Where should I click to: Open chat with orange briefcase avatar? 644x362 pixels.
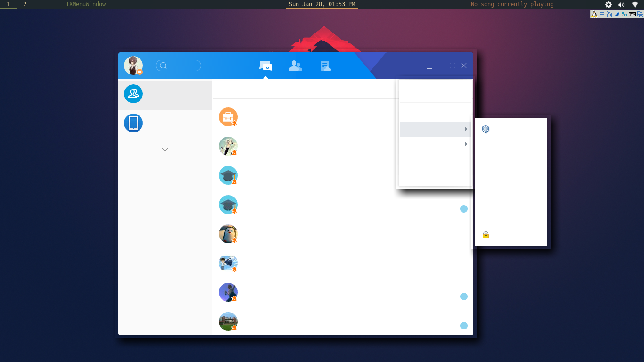(228, 117)
